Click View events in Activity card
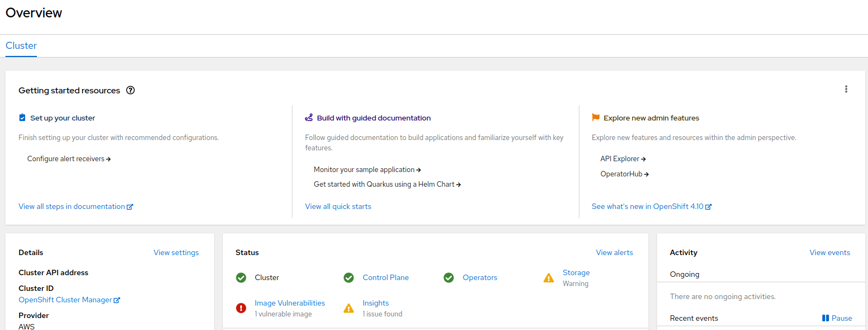The image size is (868, 330). pos(829,253)
